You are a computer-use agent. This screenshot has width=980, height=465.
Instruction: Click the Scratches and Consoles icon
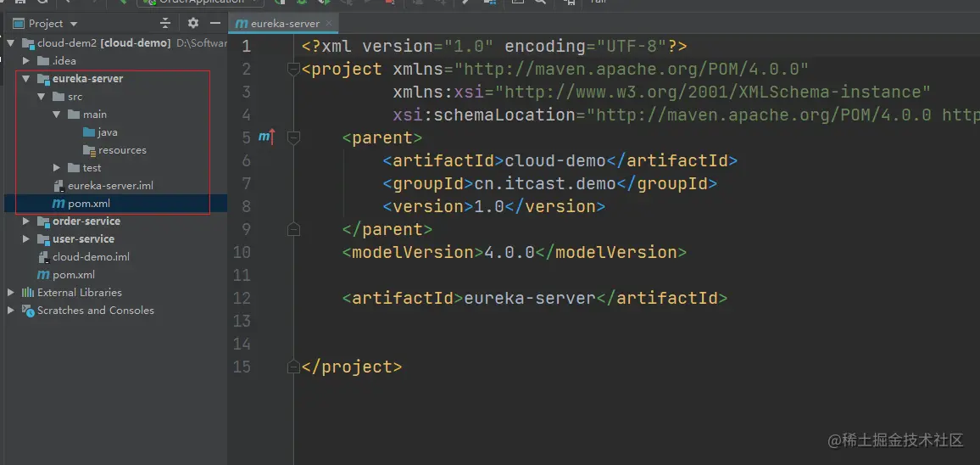[28, 311]
